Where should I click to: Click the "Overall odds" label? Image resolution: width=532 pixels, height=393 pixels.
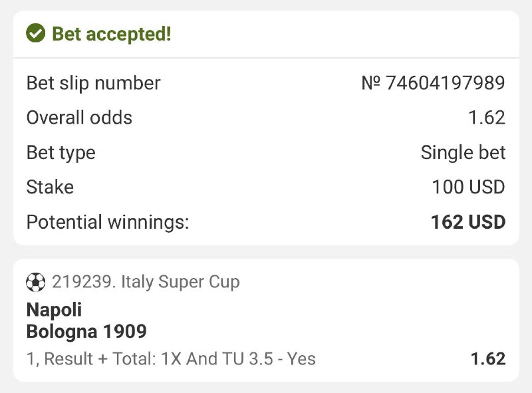[x=79, y=118]
